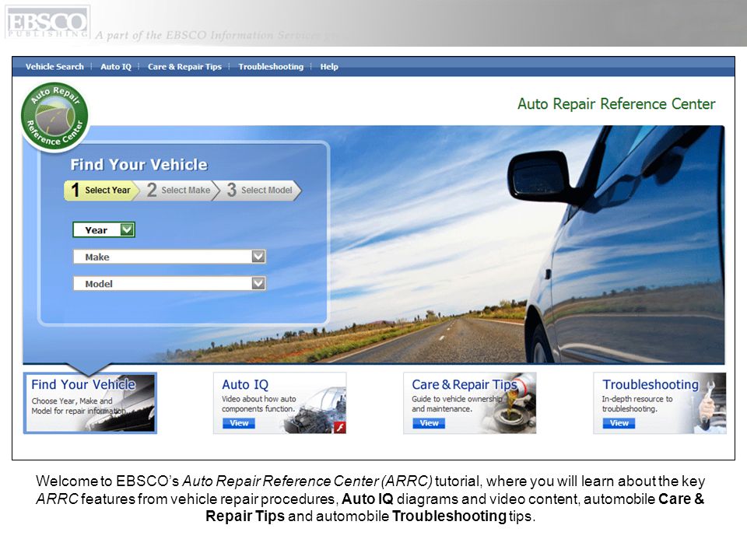Click the wrench image on Troubleshooting card
Image resolution: width=747 pixels, height=560 pixels.
710,404
